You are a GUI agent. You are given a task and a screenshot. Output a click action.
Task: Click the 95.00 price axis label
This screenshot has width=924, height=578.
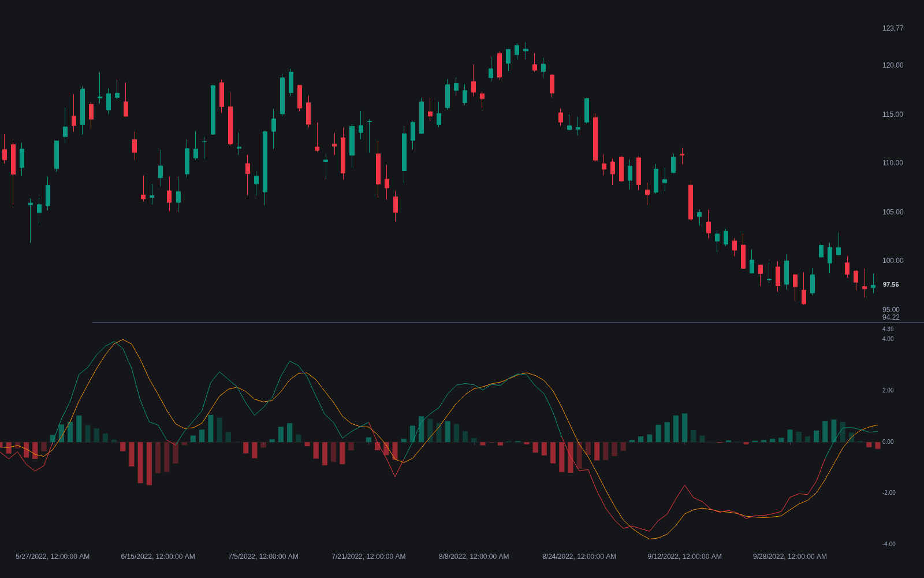891,310
